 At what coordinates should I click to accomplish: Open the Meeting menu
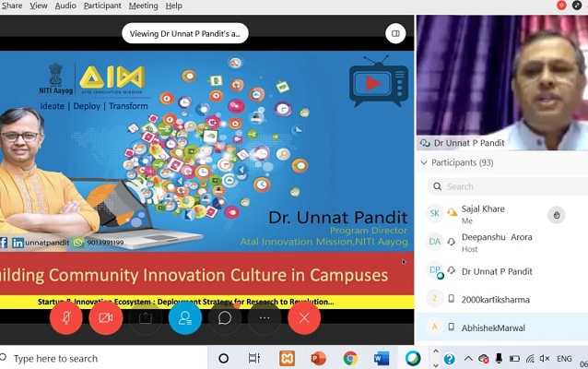143,6
